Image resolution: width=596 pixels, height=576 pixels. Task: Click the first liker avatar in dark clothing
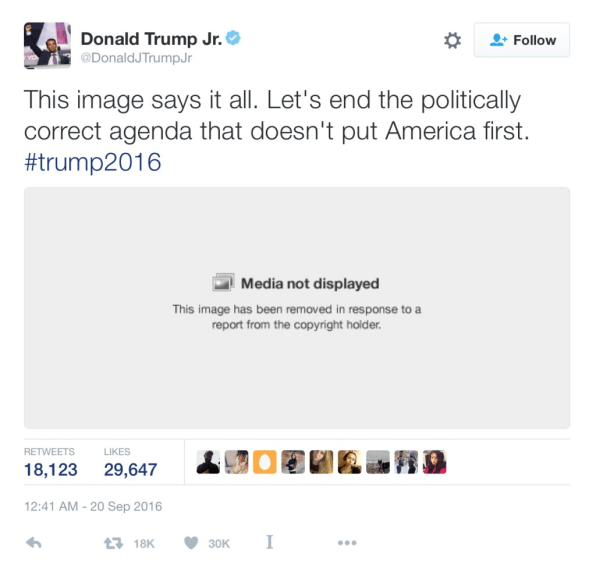click(x=208, y=462)
